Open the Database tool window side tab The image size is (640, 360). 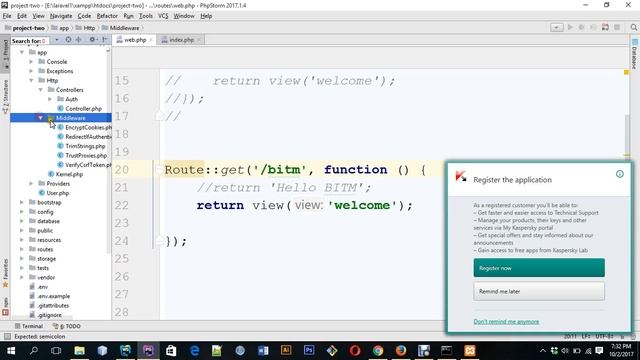634,54
